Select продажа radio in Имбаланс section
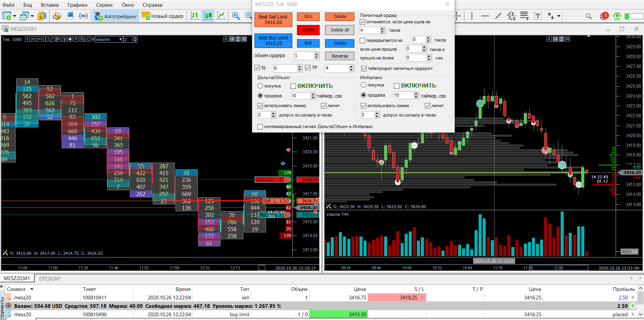 364,95
